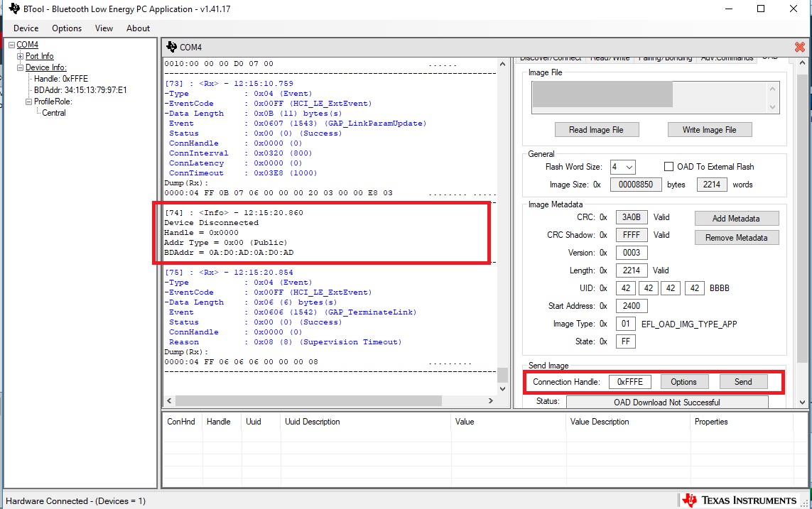
Task: Click the CRC Shadow value field
Action: (632, 235)
